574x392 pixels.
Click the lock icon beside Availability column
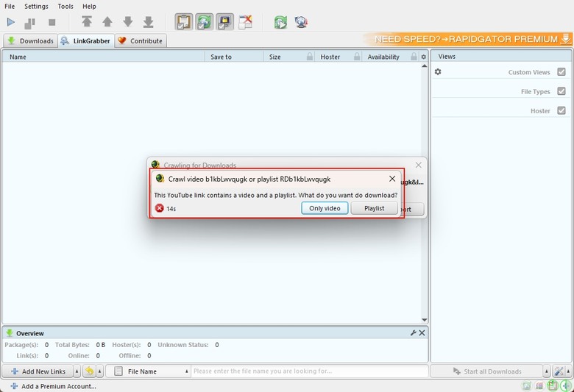(x=414, y=57)
